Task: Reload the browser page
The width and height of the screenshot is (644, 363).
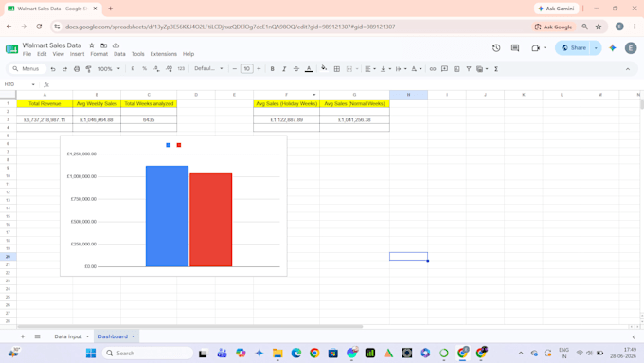Action: [x=39, y=27]
